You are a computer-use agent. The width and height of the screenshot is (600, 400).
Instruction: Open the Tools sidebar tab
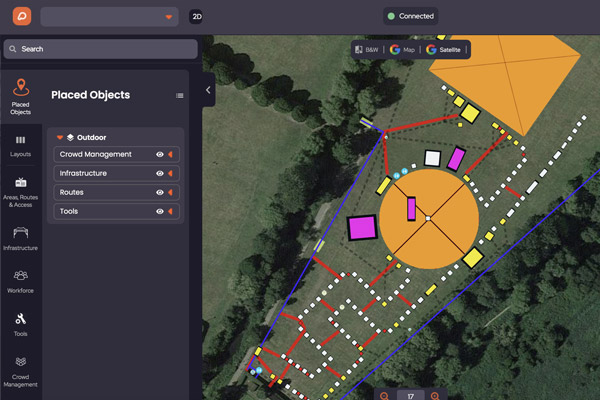(x=21, y=325)
